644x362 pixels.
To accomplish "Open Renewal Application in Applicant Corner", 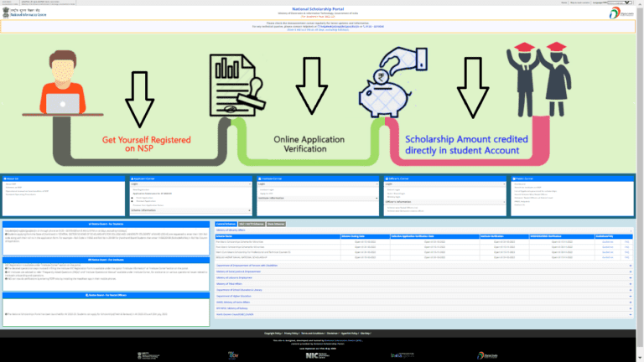I will [x=146, y=201].
